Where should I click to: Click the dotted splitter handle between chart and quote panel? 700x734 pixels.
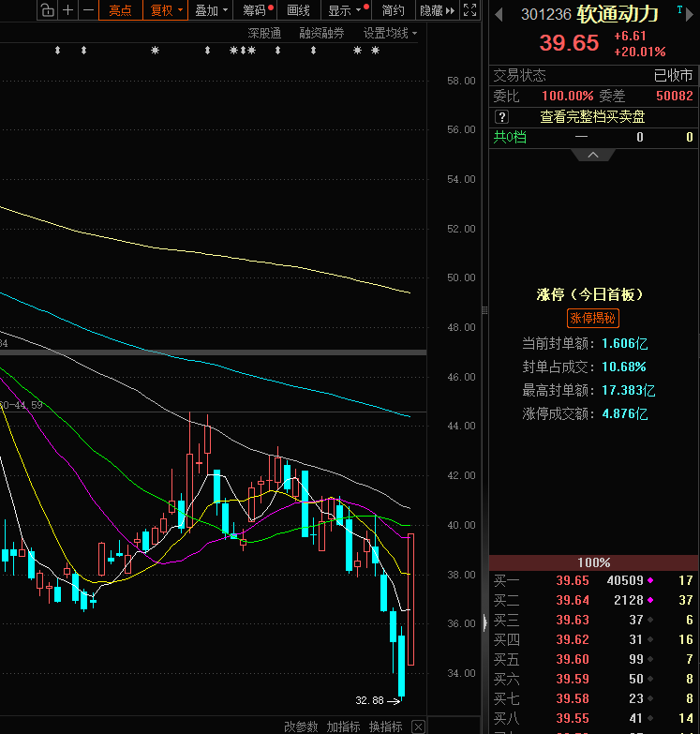(484, 310)
